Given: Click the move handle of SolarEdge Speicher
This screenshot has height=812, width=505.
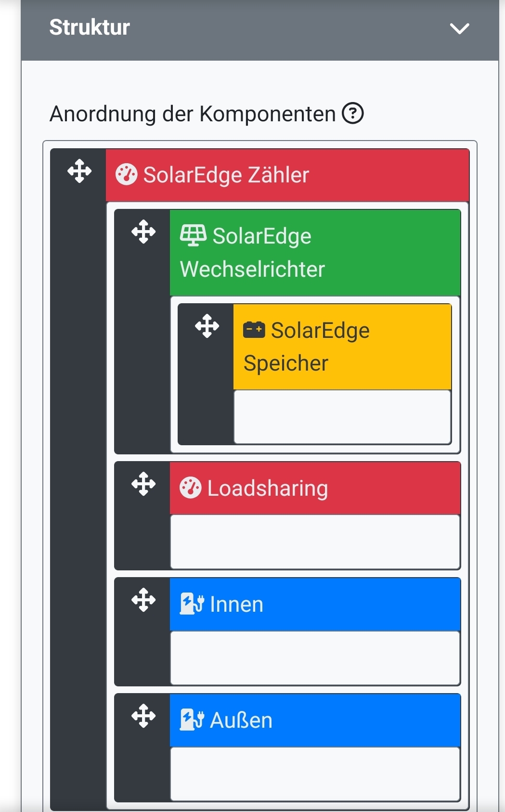Looking at the screenshot, I should [x=207, y=326].
